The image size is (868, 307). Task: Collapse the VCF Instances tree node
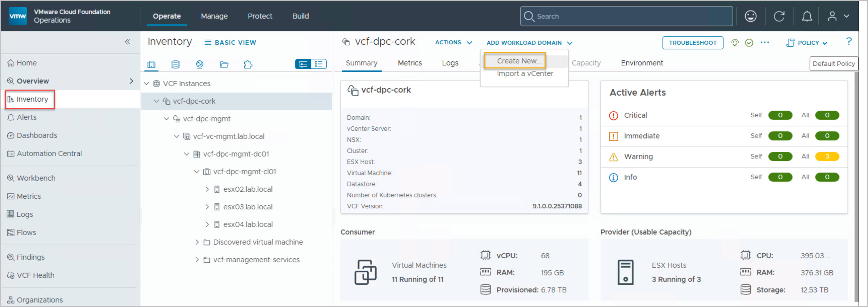coord(146,84)
